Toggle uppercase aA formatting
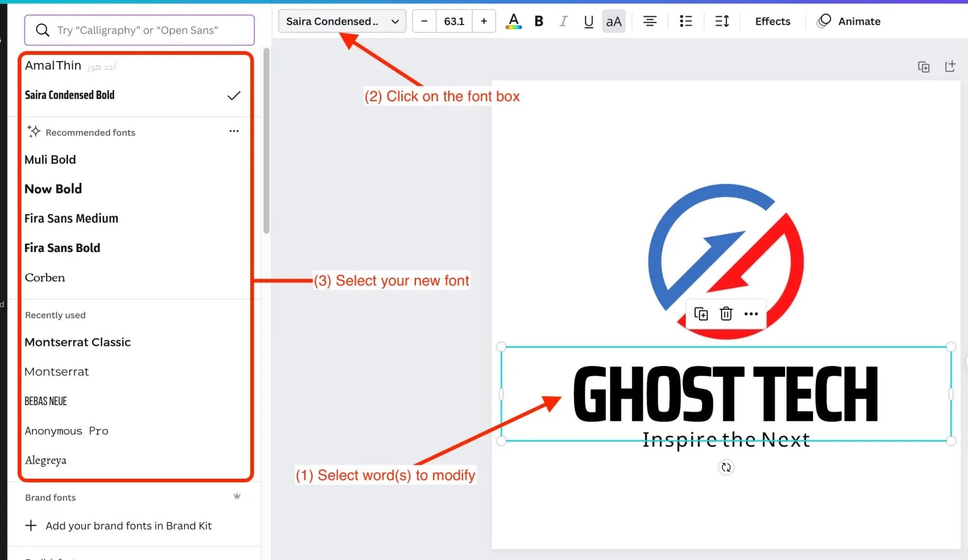The height and width of the screenshot is (560, 968). (614, 21)
